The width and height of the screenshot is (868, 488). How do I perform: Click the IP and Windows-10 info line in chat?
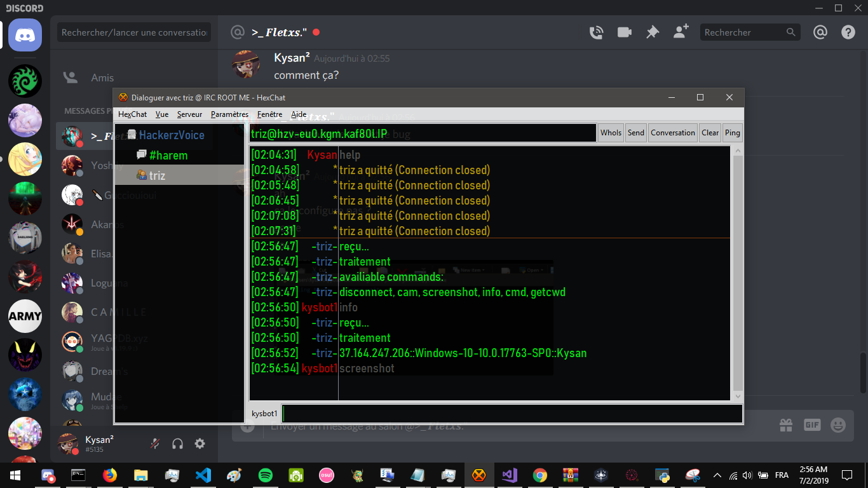[463, 353]
